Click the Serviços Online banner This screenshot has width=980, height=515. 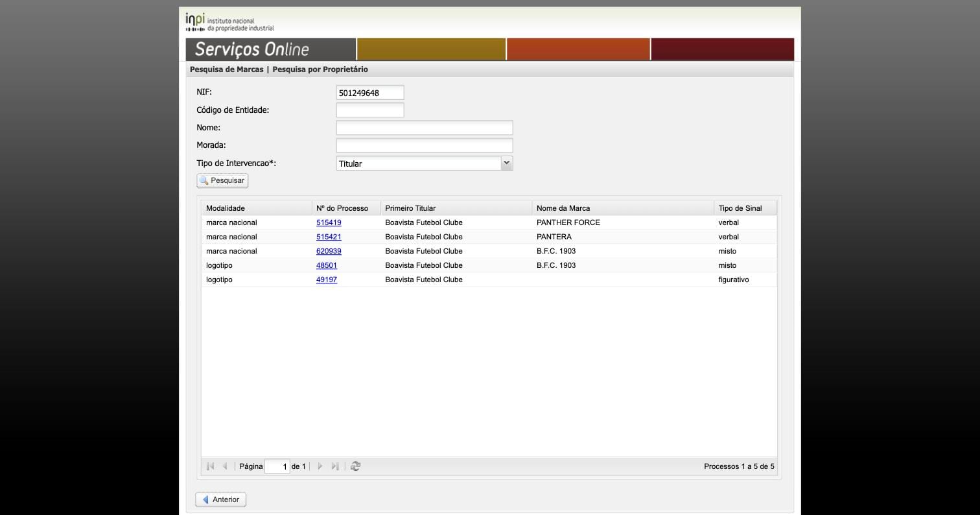click(x=271, y=49)
